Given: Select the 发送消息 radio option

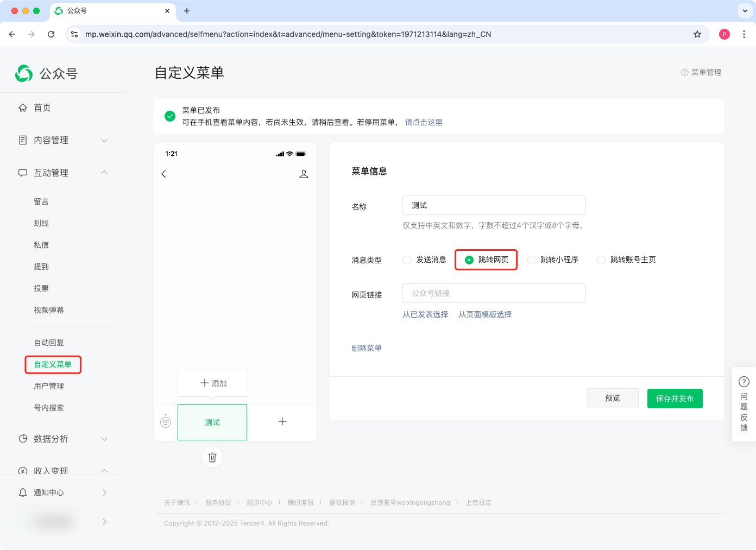Looking at the screenshot, I should (x=407, y=260).
